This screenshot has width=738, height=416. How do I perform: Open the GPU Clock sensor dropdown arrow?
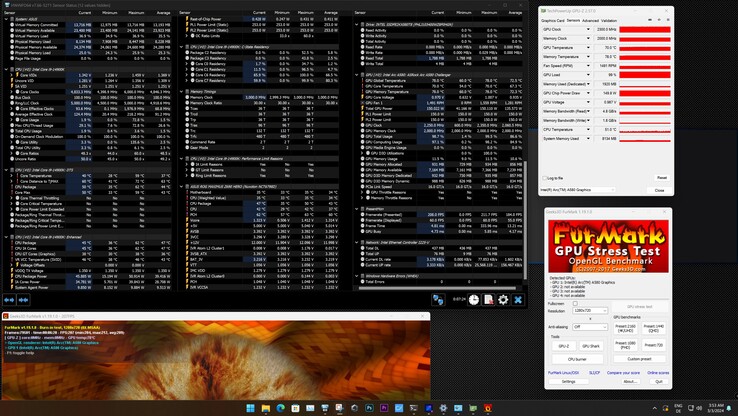(x=588, y=30)
